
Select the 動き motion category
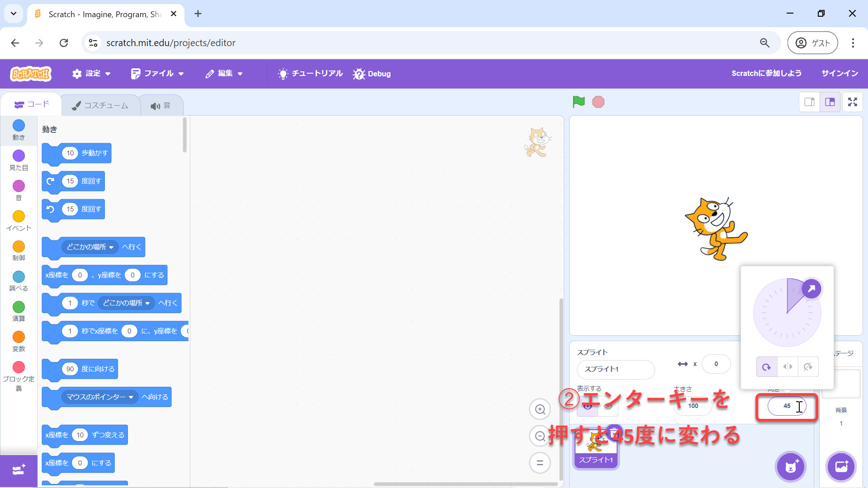coord(19,130)
